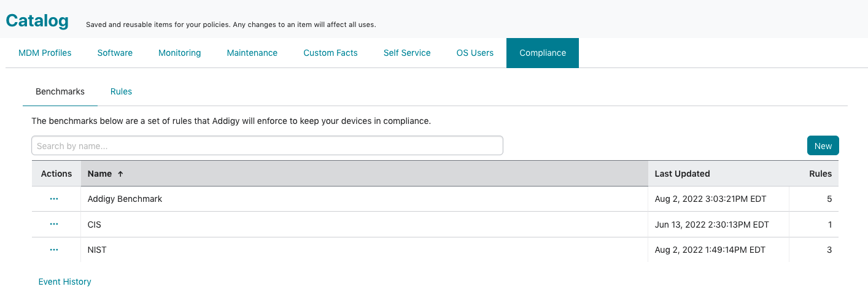Open the Event History link
Image resolution: width=868 pixels, height=308 pixels.
pyautogui.click(x=64, y=282)
